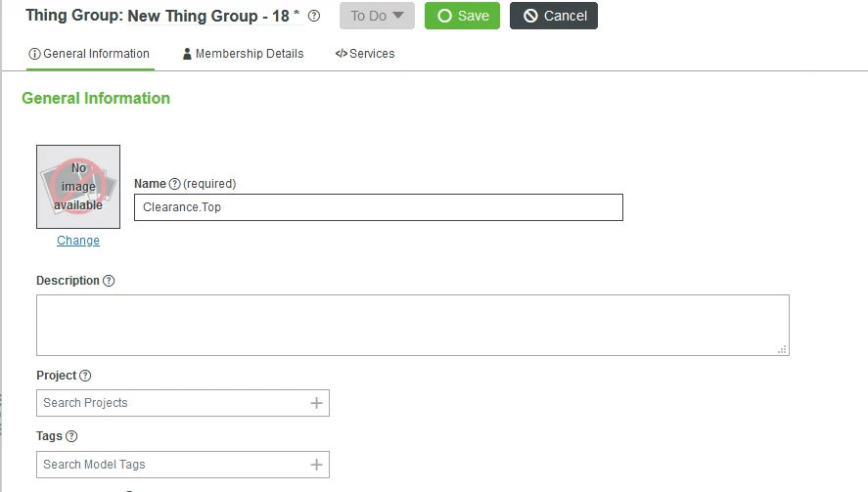Image resolution: width=868 pixels, height=492 pixels.
Task: Click the General Information section heading
Action: 96,98
